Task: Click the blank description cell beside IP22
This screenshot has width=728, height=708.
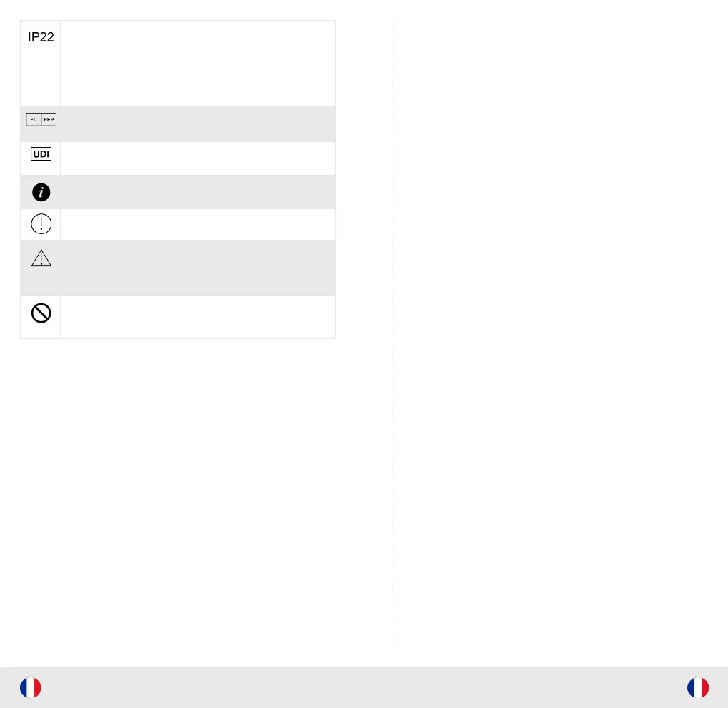Action: pyautogui.click(x=198, y=63)
